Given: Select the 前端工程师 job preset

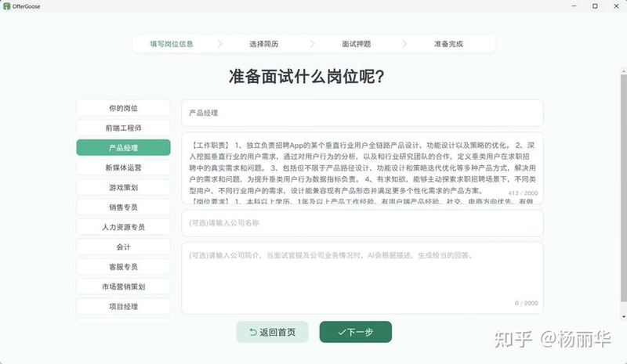Looking at the screenshot, I should (x=124, y=128).
